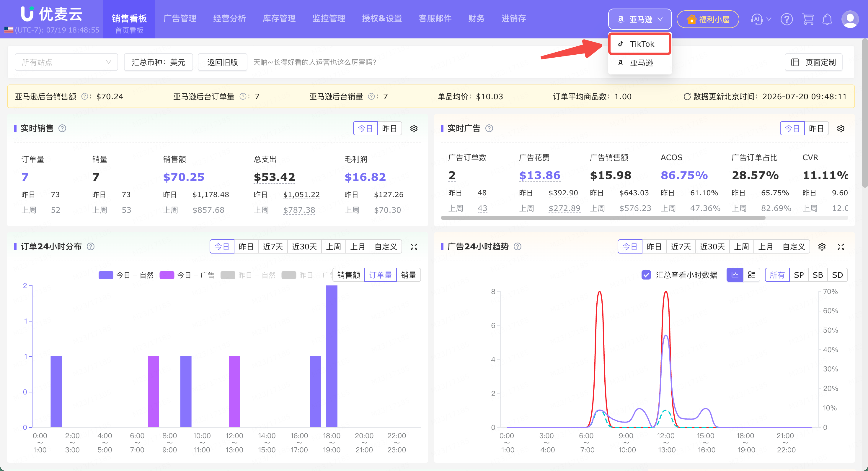Click 销售额 value $70.25
The image size is (868, 471).
[184, 177]
